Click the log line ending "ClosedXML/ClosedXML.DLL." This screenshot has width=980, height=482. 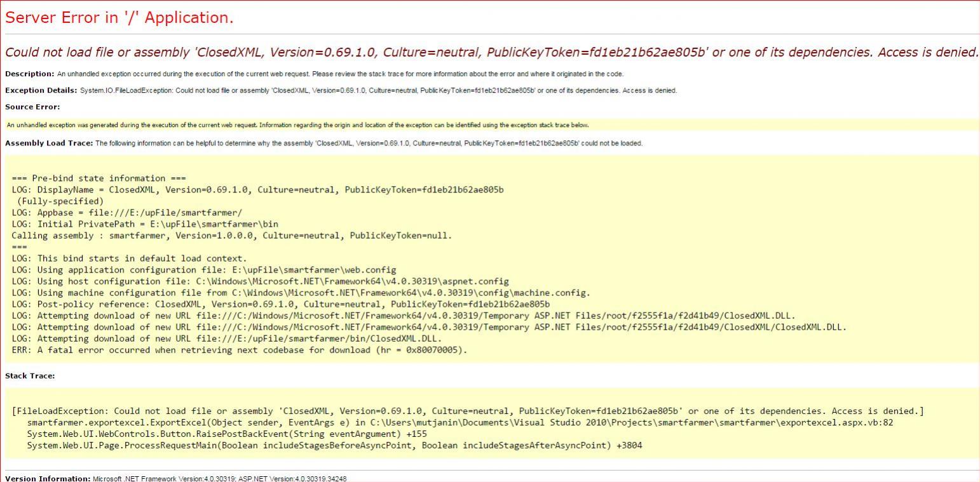(x=429, y=327)
